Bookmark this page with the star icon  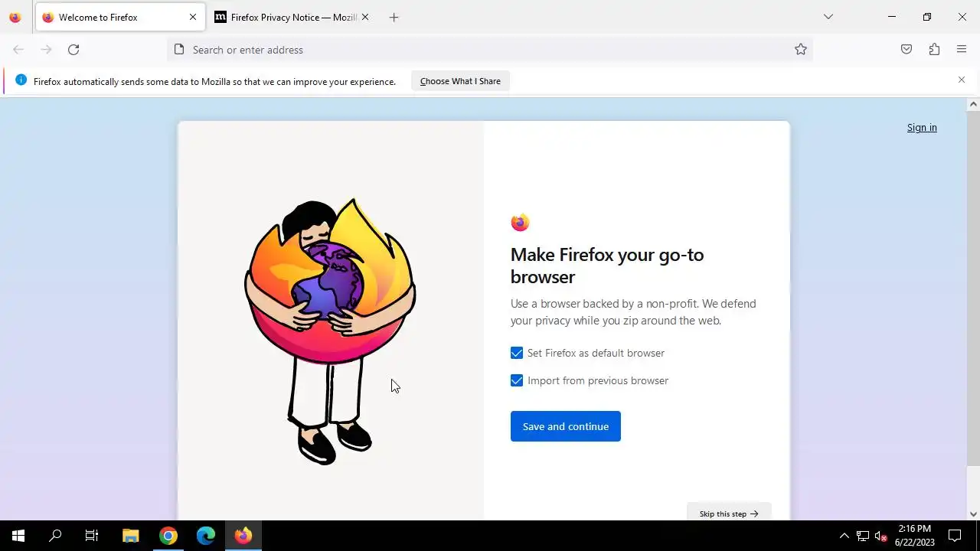pyautogui.click(x=801, y=50)
